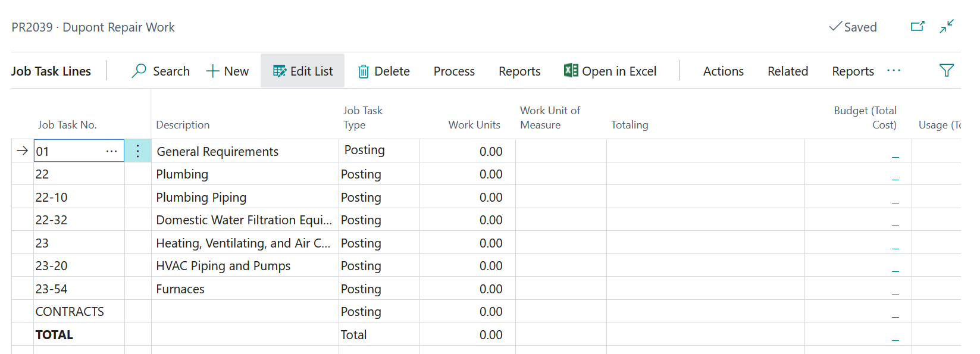Click the Open in Excel icon
The image size is (980, 354).
[x=571, y=70]
